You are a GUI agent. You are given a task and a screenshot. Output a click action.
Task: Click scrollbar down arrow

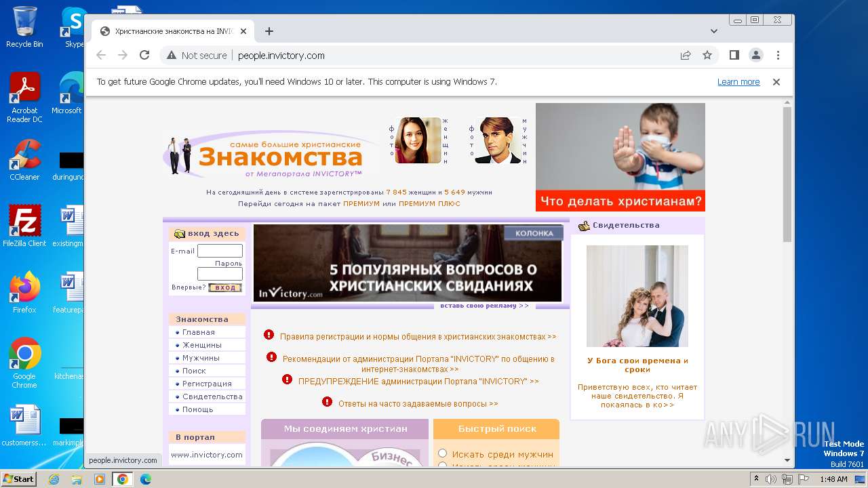tap(787, 460)
